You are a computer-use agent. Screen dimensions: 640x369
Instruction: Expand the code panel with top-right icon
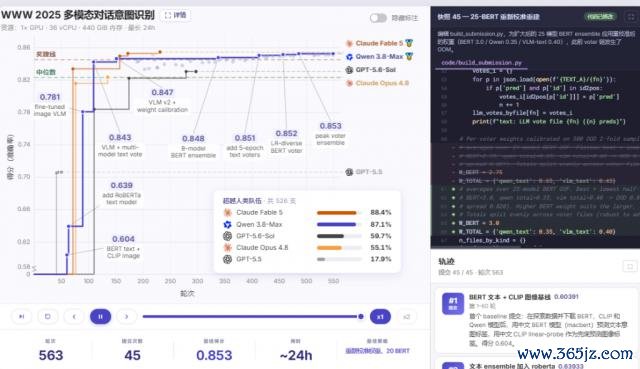[x=631, y=17]
